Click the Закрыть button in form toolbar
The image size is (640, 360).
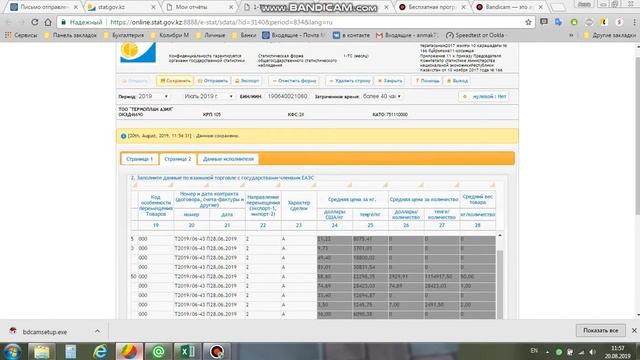pos(390,81)
